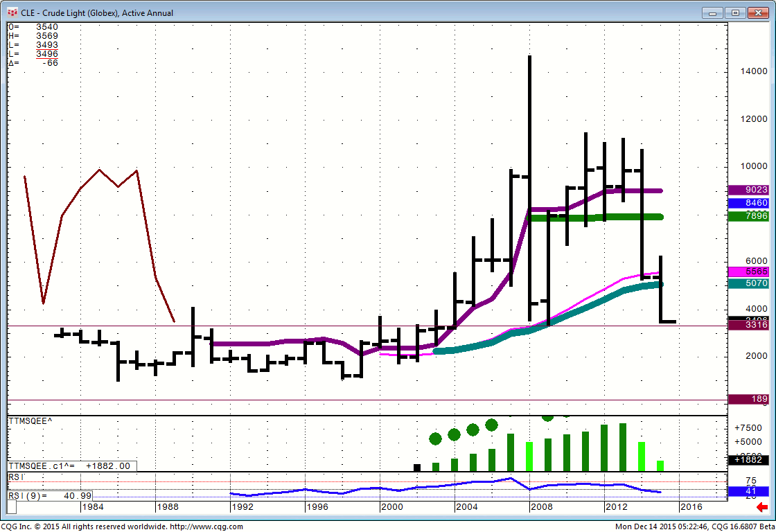Click the maroon 189 price label
Image resolution: width=776 pixels, height=532 pixels.
pos(748,399)
